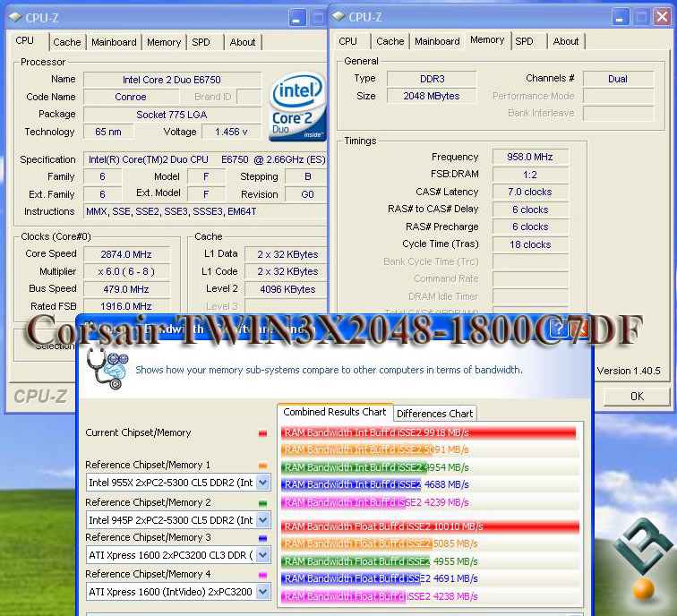Click the Instructions field listing MMX, SSE
The width and height of the screenshot is (677, 616).
click(206, 211)
